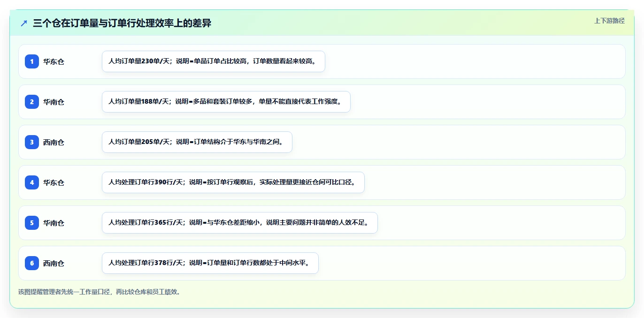This screenshot has width=644, height=318.
Task: Click 华南仓 label in row 2
Action: (x=54, y=102)
